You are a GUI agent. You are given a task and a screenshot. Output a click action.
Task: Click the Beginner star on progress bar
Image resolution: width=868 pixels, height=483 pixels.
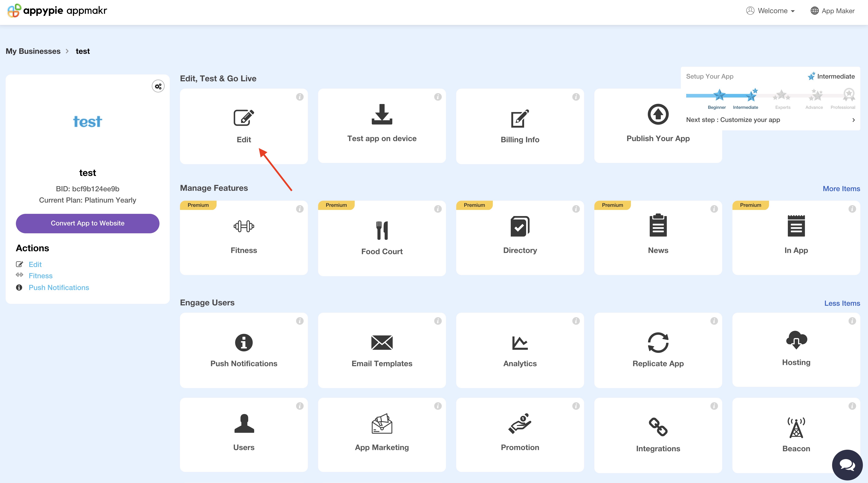[719, 95]
